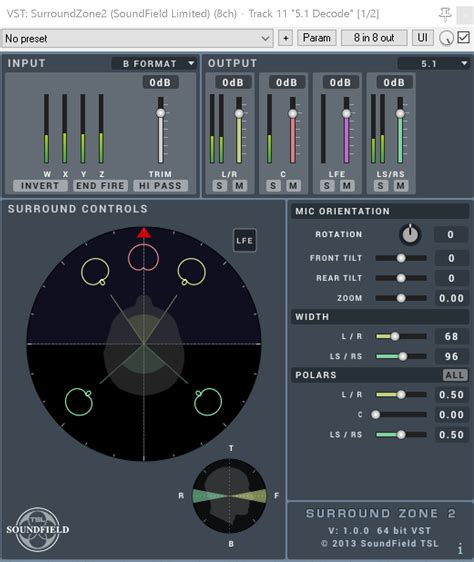Click the L/R output fader handle

pyautogui.click(x=239, y=114)
